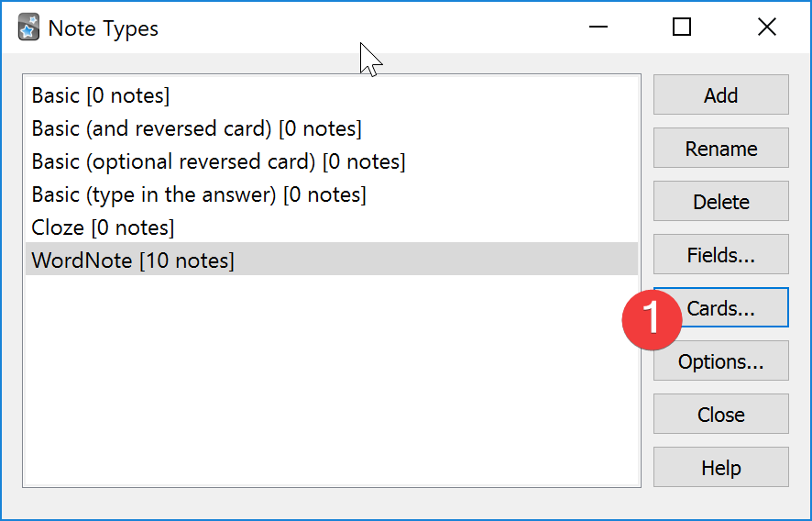This screenshot has width=812, height=521.
Task: Minimize the Note Types window
Action: tap(598, 28)
